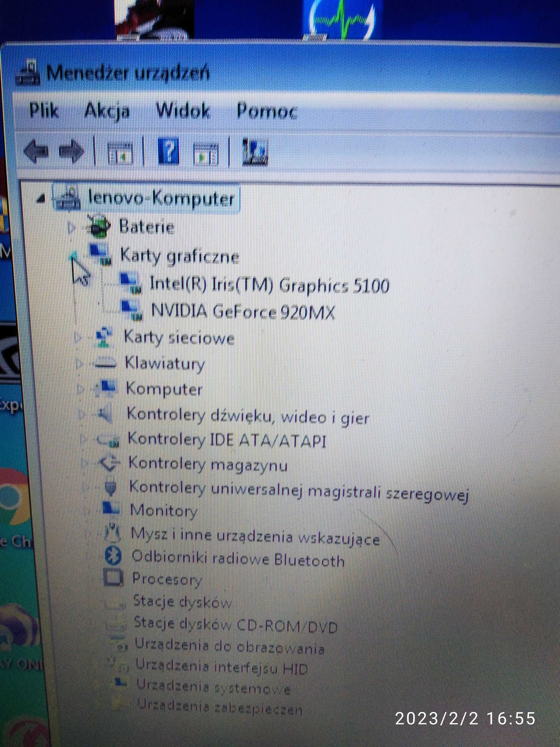Open the Plik menu
The width and height of the screenshot is (560, 747).
coord(44,111)
